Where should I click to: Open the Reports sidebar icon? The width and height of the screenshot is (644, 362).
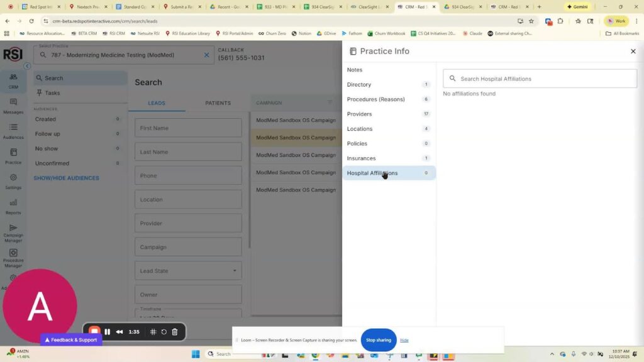[x=13, y=206]
